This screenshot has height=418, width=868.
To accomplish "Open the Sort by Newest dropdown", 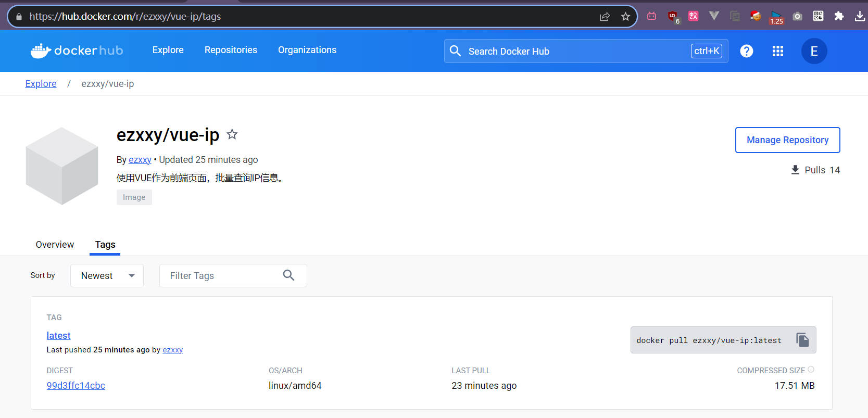I will pos(107,275).
